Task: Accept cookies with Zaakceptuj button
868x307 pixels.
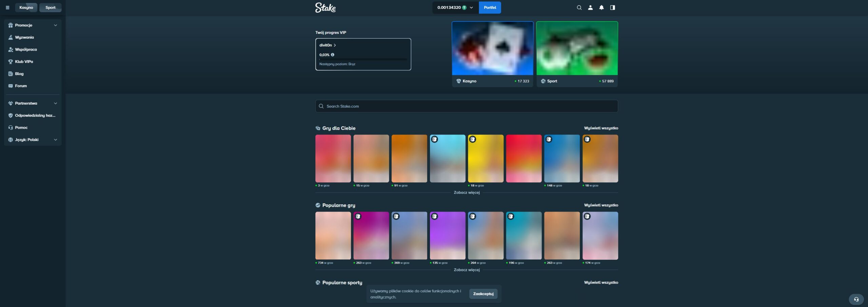Action: coord(483,294)
